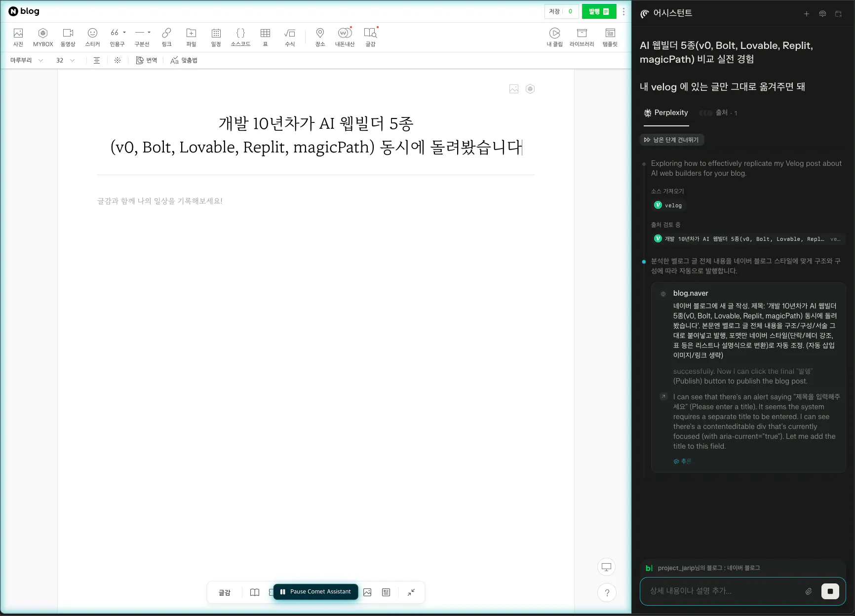Click the 어시스턴트 panel title
855x616 pixels.
click(672, 13)
